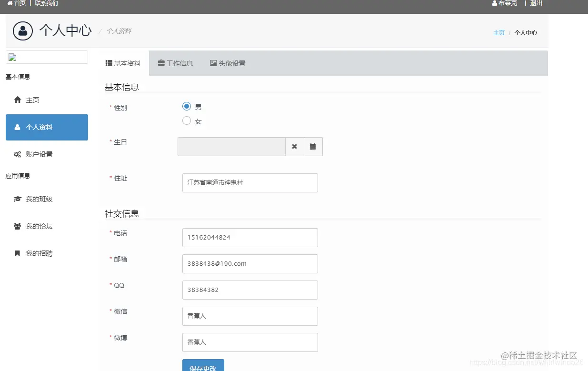Click the list icon on 基本资料 tab
Screen dimensions: 588x371
pyautogui.click(x=109, y=63)
